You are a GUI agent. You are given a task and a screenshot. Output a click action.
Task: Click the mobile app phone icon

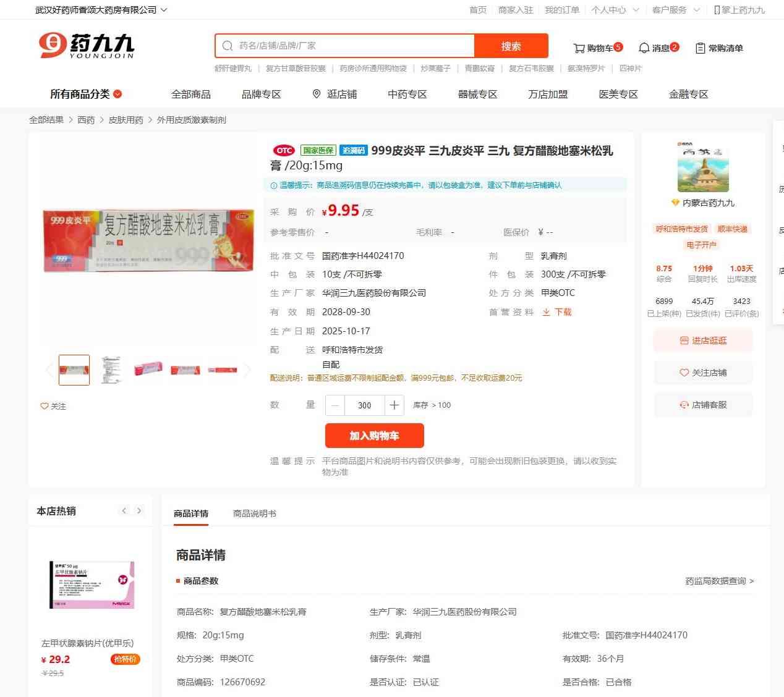[717, 10]
